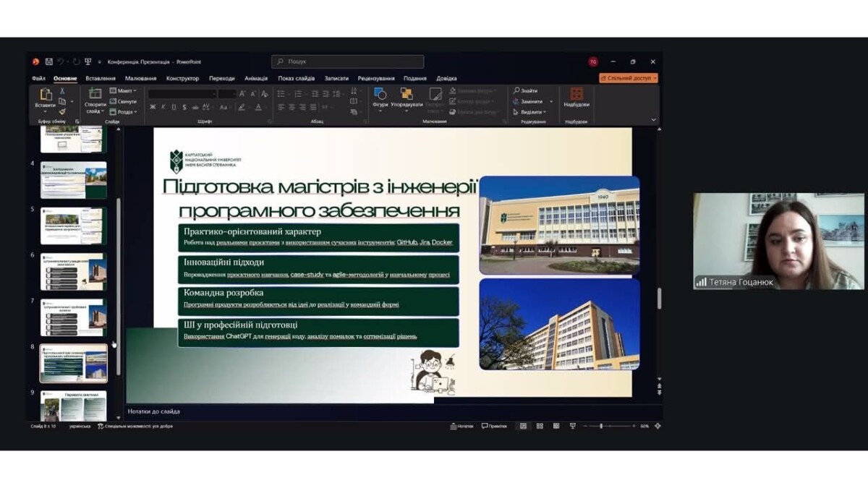Toggle bold Ж formatting
Image resolution: width=868 pixels, height=488 pixels.
[153, 107]
